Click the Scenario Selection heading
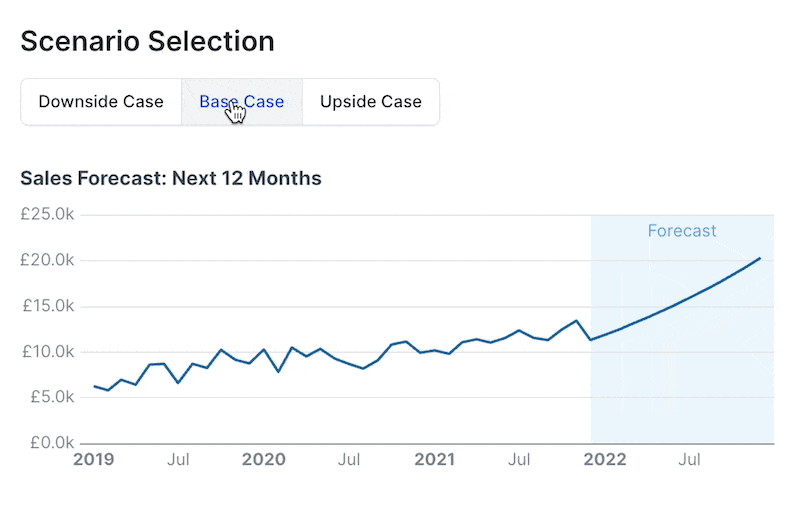The image size is (800, 518). point(147,41)
